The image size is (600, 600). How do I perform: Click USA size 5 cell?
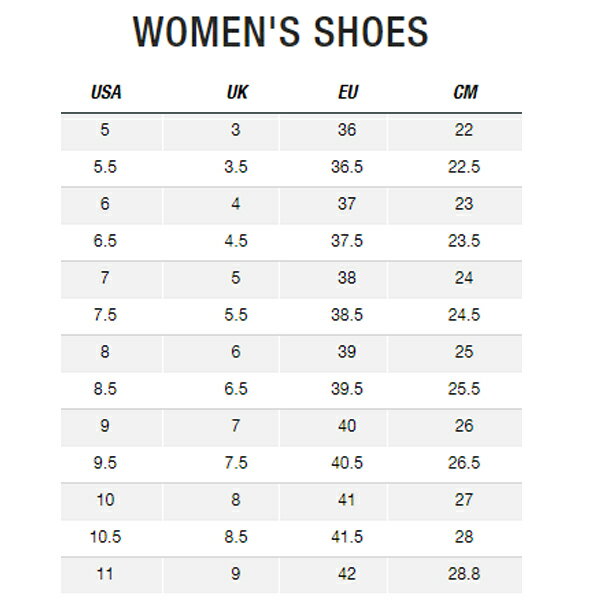click(111, 130)
